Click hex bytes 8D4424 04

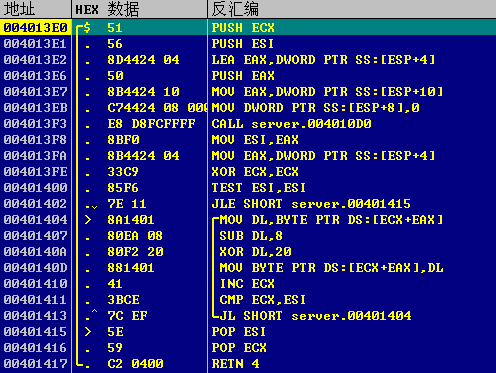143,60
